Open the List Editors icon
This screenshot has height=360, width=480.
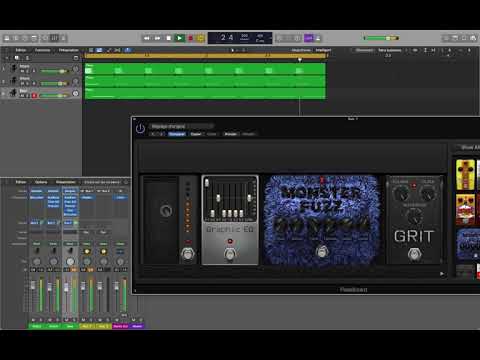point(446,38)
